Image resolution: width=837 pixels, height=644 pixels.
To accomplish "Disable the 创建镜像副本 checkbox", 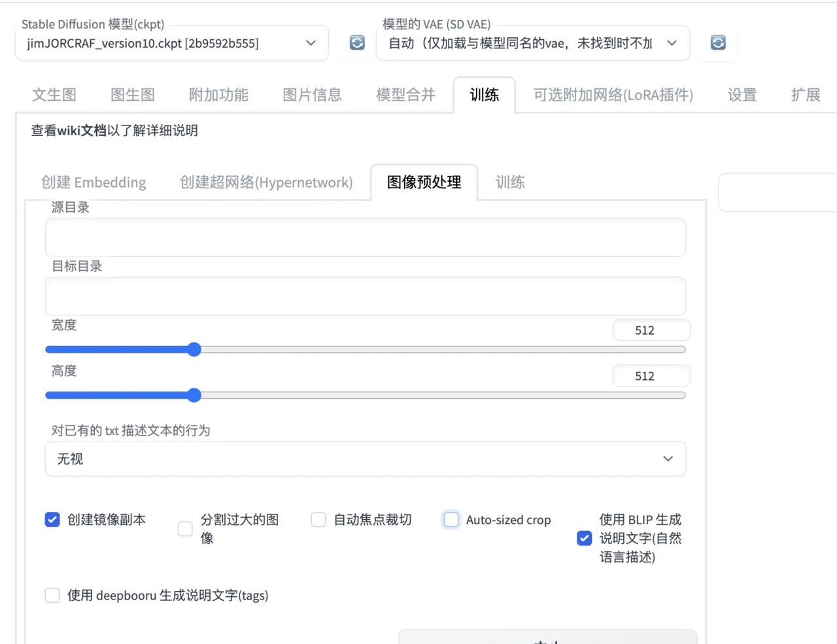I will pyautogui.click(x=52, y=520).
